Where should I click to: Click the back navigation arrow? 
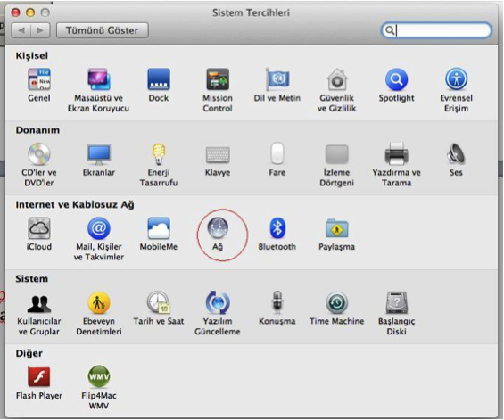(x=21, y=30)
